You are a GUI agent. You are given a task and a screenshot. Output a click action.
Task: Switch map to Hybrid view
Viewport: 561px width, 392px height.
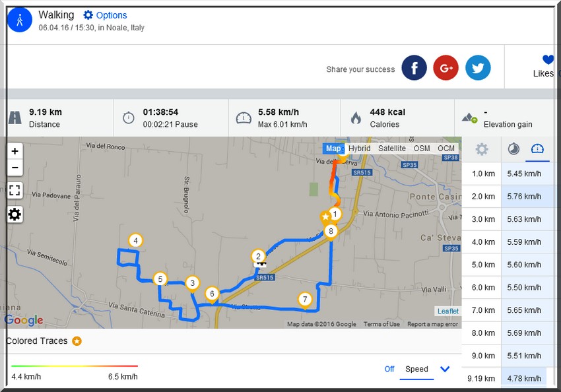pos(360,148)
